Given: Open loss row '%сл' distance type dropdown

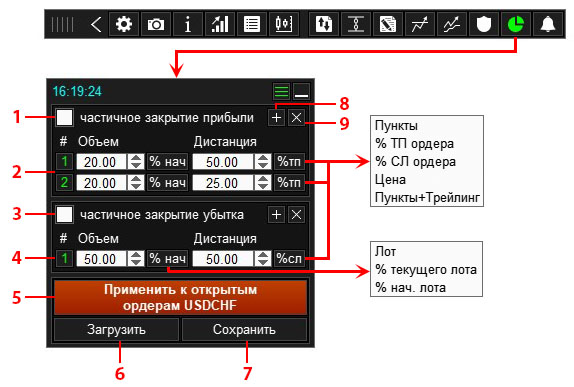Looking at the screenshot, I should pos(289,258).
